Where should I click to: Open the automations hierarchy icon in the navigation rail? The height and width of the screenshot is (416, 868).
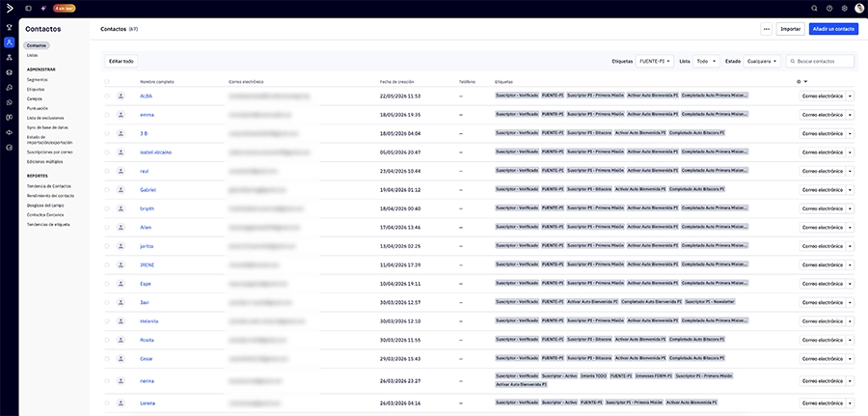point(10,58)
